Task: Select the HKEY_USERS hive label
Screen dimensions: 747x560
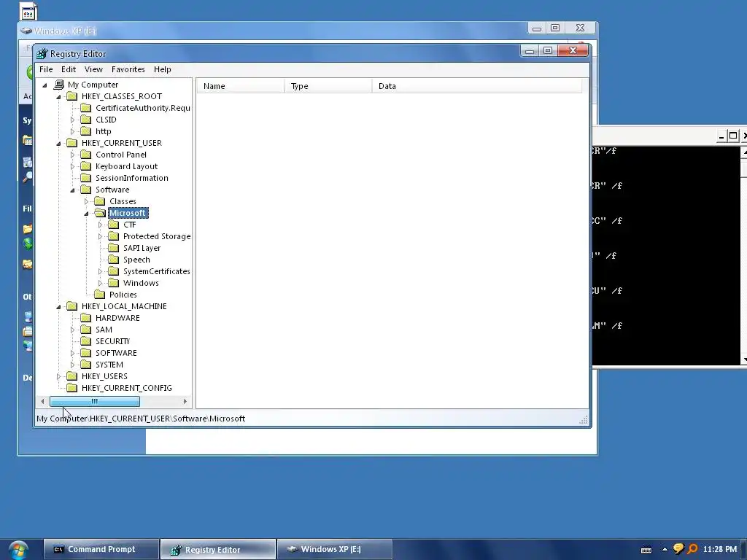Action: (104, 376)
